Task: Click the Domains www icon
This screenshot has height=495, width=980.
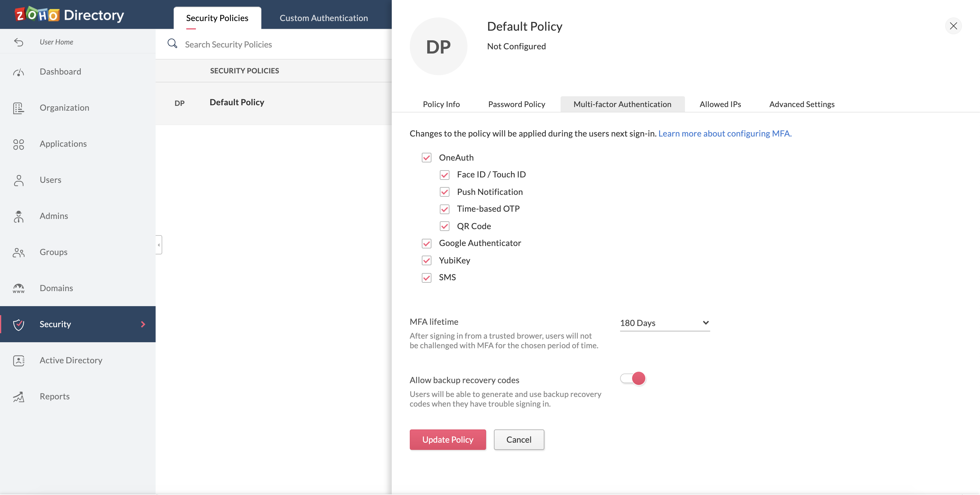Action: [18, 289]
